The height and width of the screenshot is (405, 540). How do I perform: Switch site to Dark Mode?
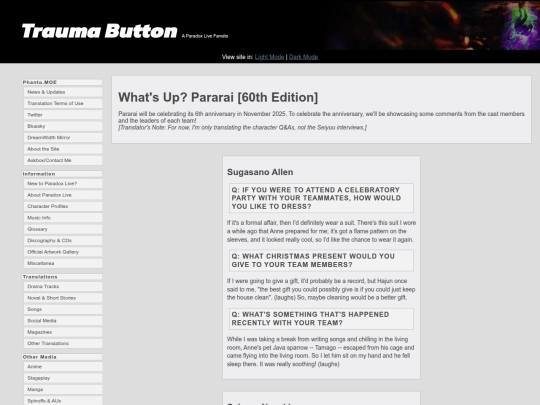303,57
